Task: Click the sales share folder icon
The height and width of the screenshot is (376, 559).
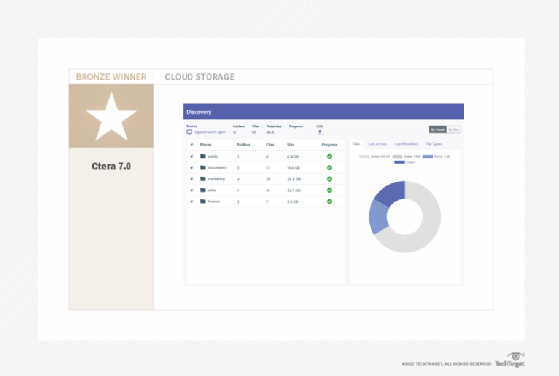Action: point(203,190)
